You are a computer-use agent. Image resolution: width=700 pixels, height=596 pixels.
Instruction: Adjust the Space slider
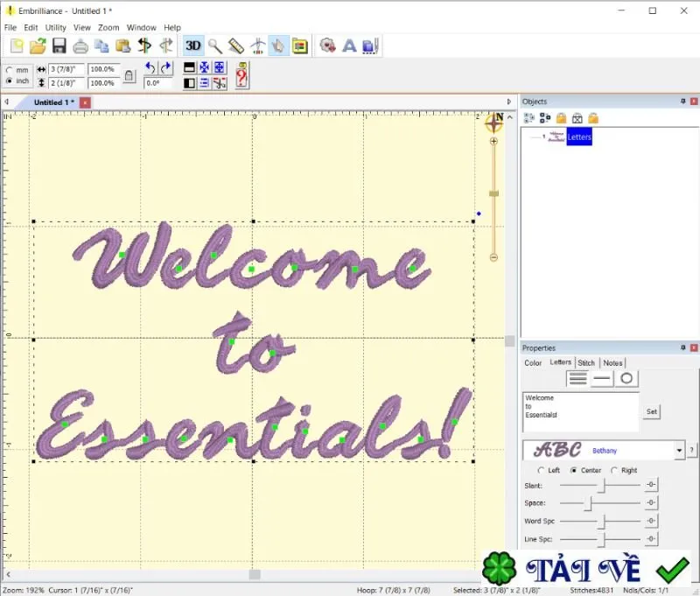[x=589, y=503]
